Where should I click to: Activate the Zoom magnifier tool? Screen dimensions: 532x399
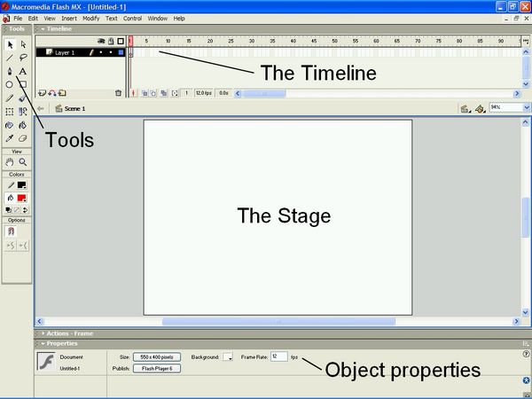(23, 162)
